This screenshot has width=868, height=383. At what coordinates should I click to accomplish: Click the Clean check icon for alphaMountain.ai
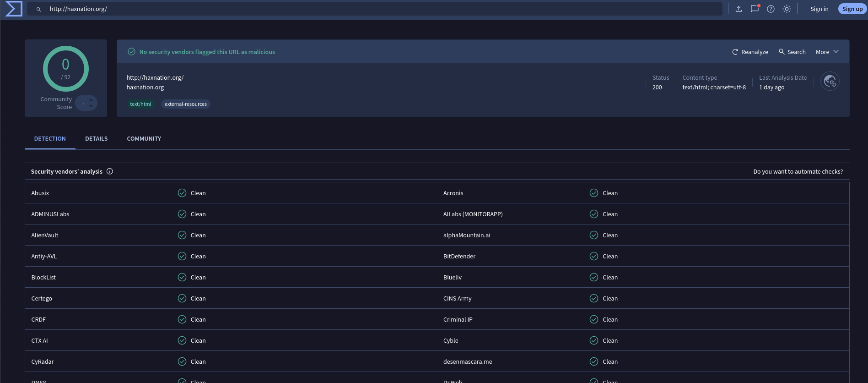point(594,235)
